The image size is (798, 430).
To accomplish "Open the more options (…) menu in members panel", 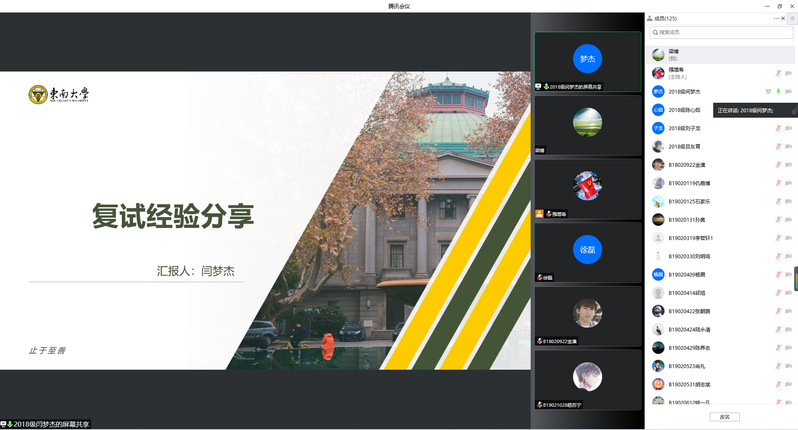I will click(776, 18).
